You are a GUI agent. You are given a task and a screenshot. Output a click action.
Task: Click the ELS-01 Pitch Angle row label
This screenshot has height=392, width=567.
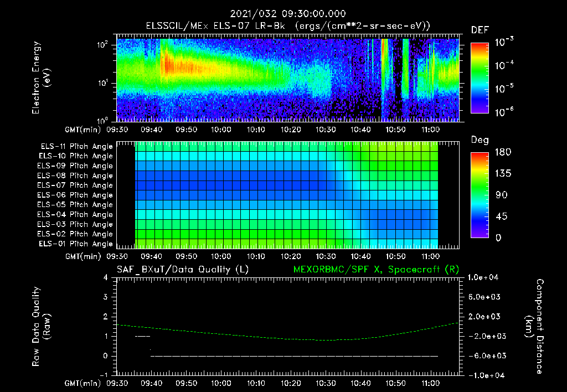click(x=76, y=244)
